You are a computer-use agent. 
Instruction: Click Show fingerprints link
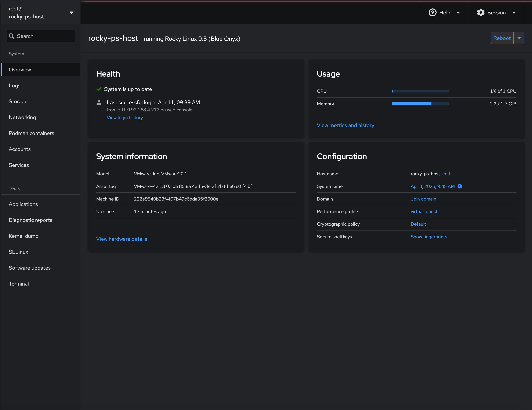point(429,237)
